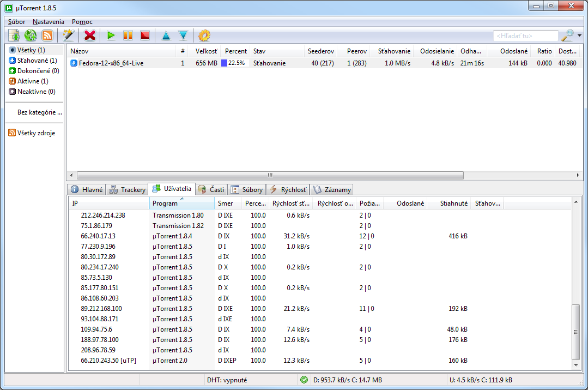Click the peer list scroll down arrow
The image size is (588, 390).
coord(575,365)
